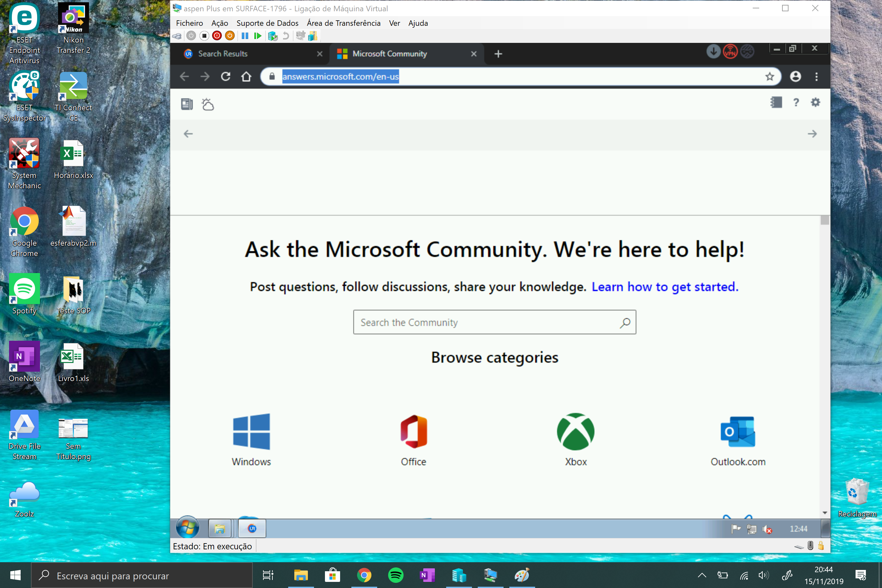Click the Search the Community field
882x588 pixels.
[x=487, y=322]
